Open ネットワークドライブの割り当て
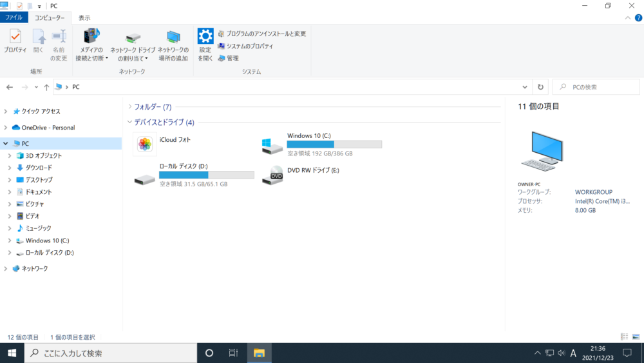 [133, 45]
